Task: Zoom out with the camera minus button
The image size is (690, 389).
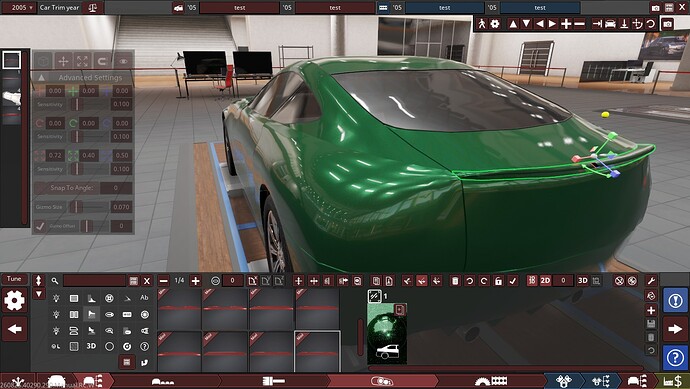Action: 580,24
